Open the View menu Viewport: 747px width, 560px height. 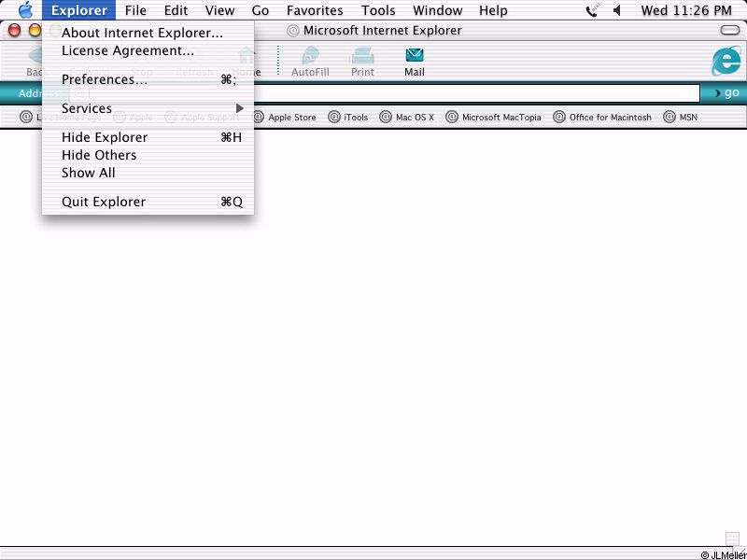(x=219, y=10)
